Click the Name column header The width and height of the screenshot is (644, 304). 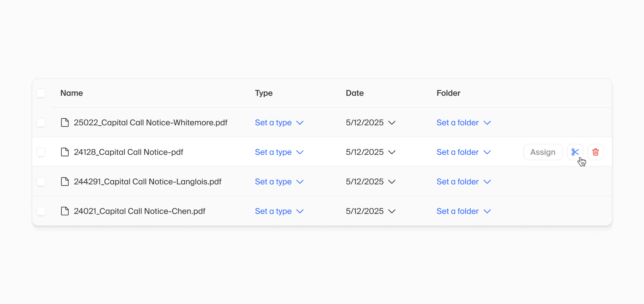point(72,93)
